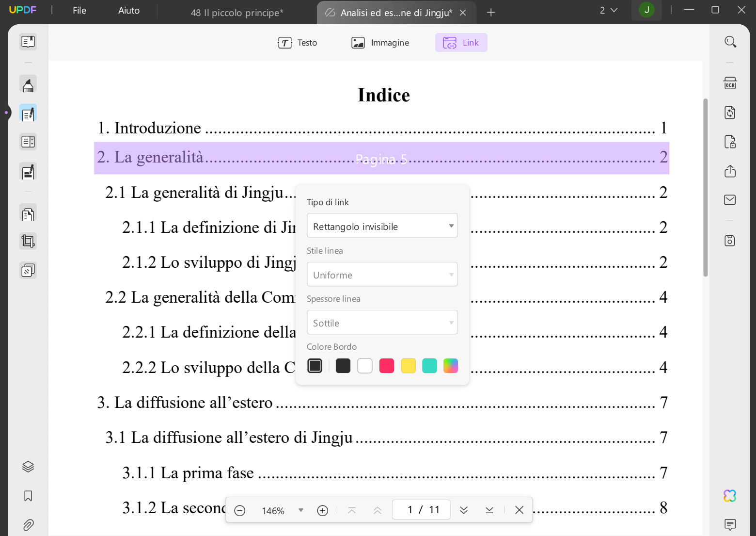This screenshot has width=756, height=536.
Task: Select the Link editing tool
Action: [x=461, y=43]
